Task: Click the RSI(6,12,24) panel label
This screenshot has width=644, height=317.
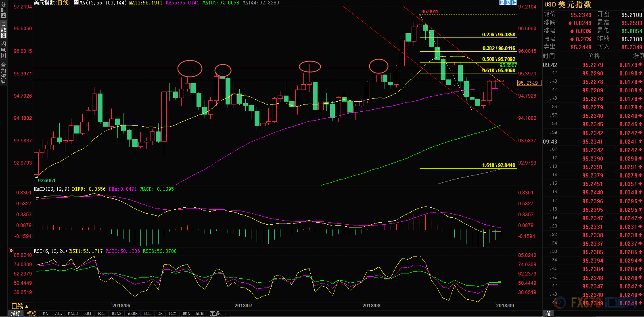Action: click(x=50, y=251)
